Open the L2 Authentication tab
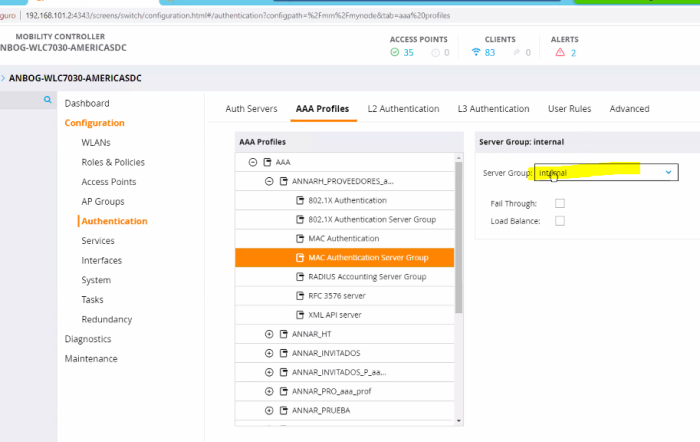Viewport: 700px width, 442px height. 404,109
